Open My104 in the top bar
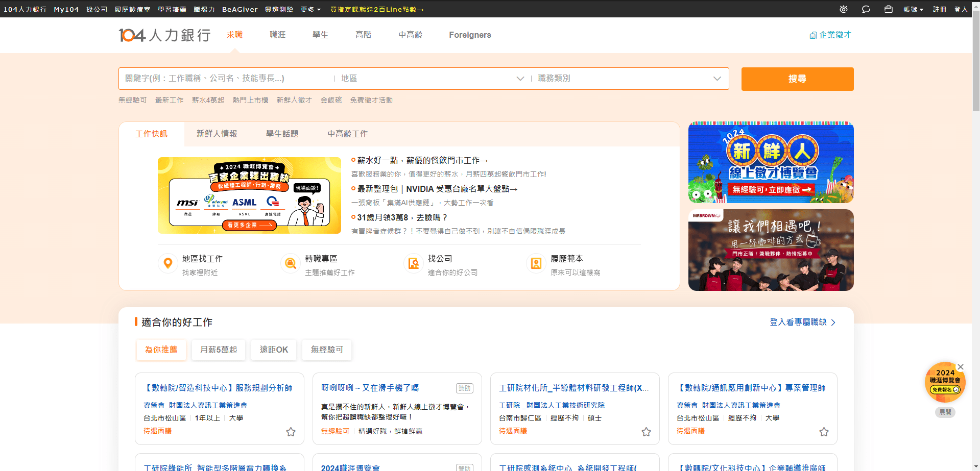The width and height of the screenshot is (980, 471). [66, 9]
